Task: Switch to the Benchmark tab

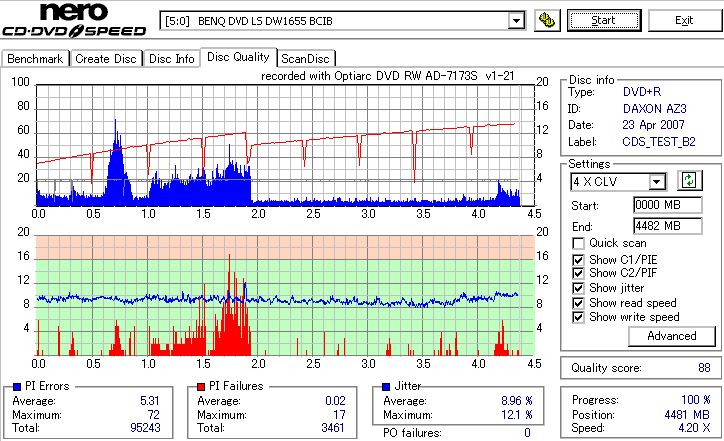Action: pyautogui.click(x=35, y=59)
